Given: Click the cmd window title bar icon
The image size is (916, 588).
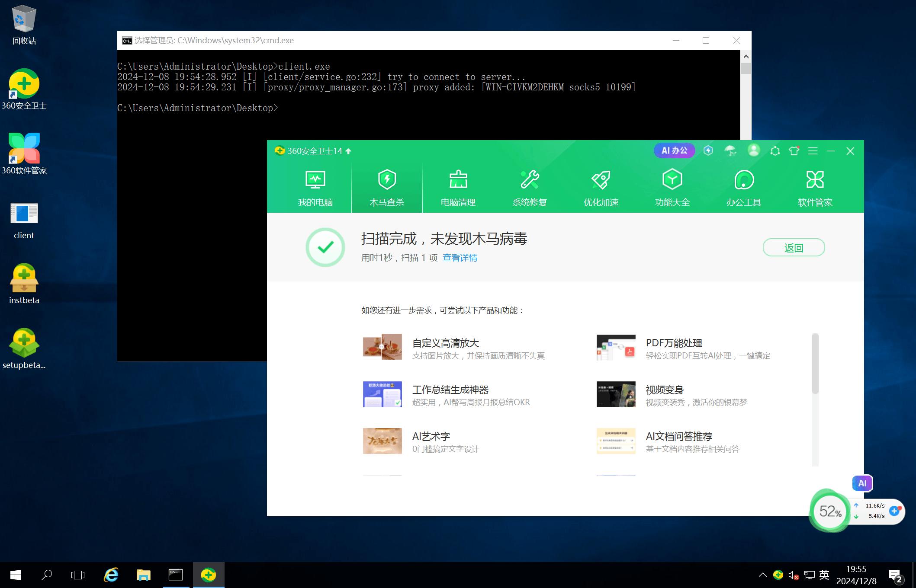Looking at the screenshot, I should (x=127, y=41).
